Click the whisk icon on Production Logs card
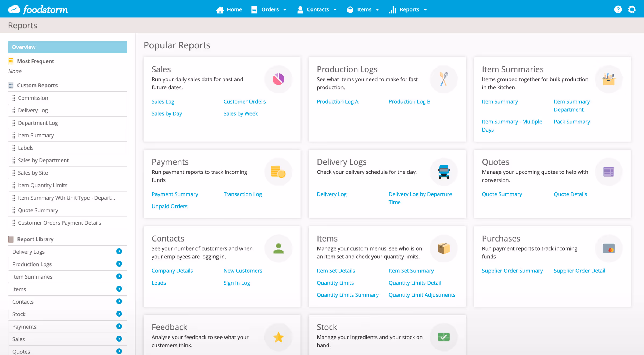This screenshot has height=355, width=644. point(443,79)
